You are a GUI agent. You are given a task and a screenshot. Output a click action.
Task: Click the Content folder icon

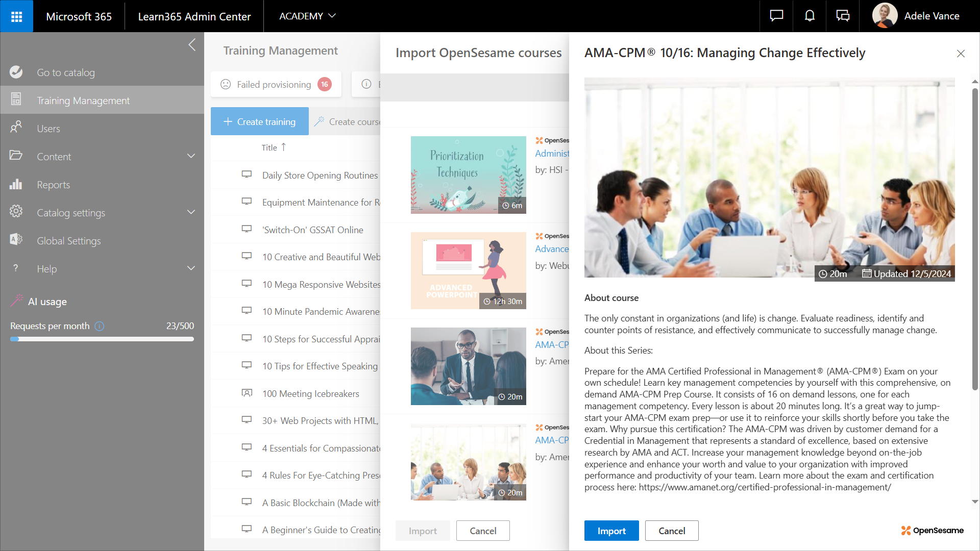point(16,155)
